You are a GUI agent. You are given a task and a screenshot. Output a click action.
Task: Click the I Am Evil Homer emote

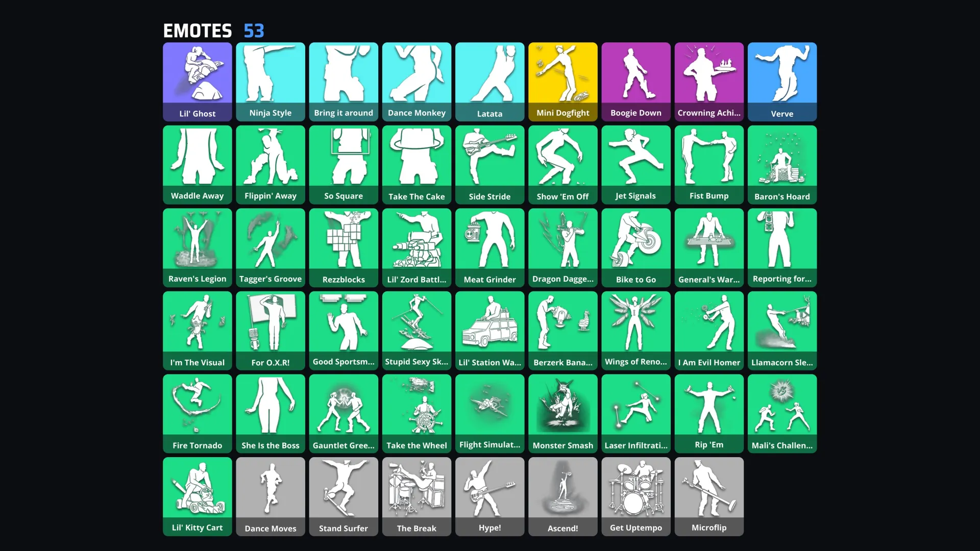[709, 331]
